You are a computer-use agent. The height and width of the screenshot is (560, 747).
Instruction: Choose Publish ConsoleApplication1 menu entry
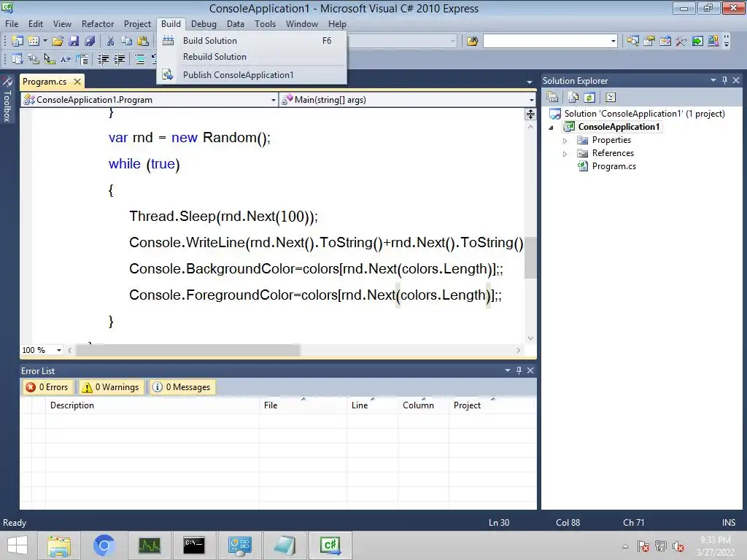click(252, 75)
